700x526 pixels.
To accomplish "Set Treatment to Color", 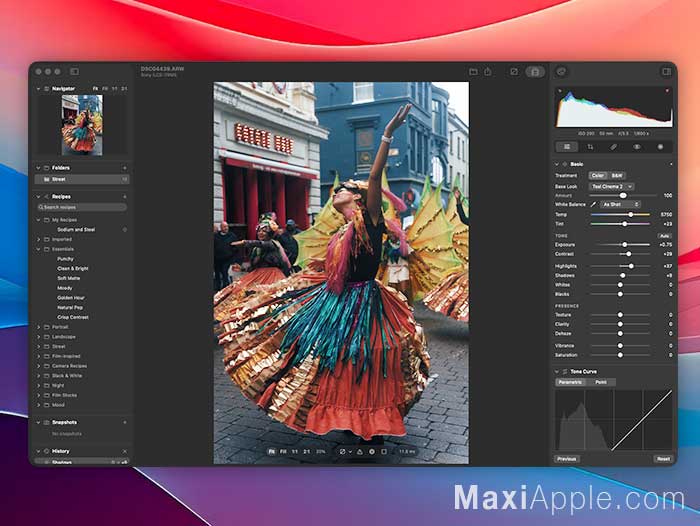I will (598, 175).
